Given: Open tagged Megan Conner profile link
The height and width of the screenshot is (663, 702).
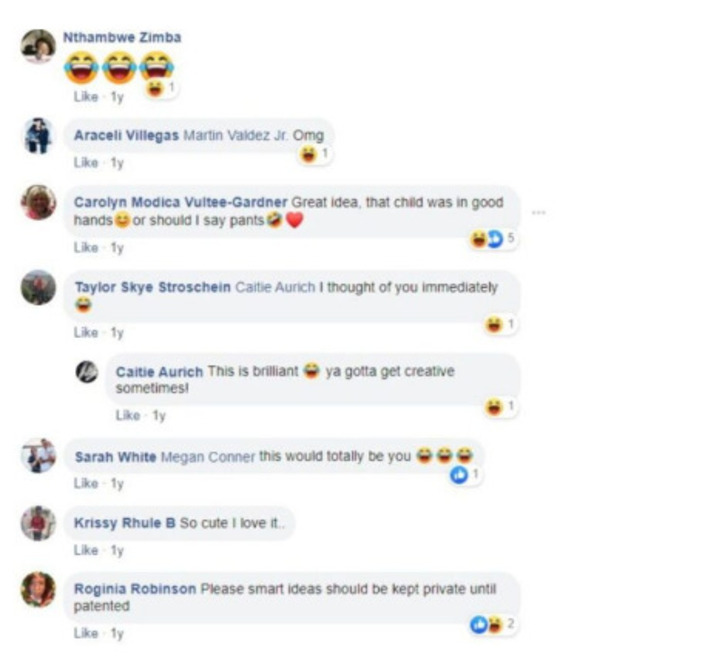Looking at the screenshot, I should (208, 457).
